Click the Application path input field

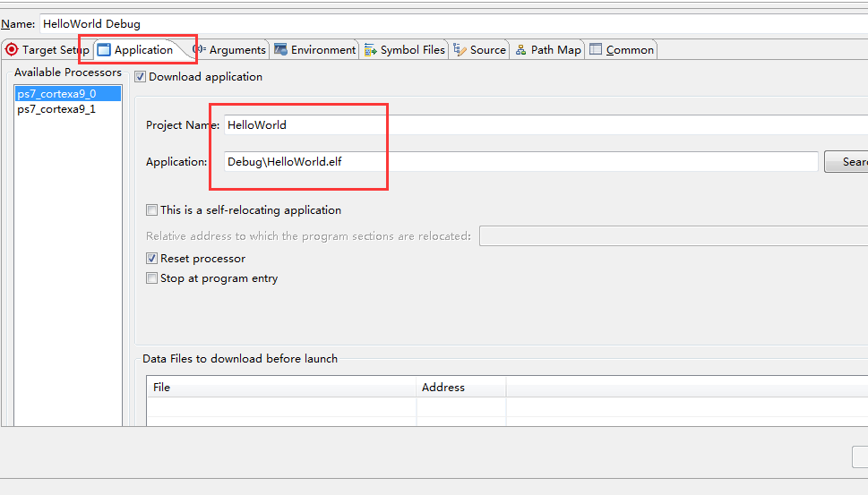click(x=520, y=162)
